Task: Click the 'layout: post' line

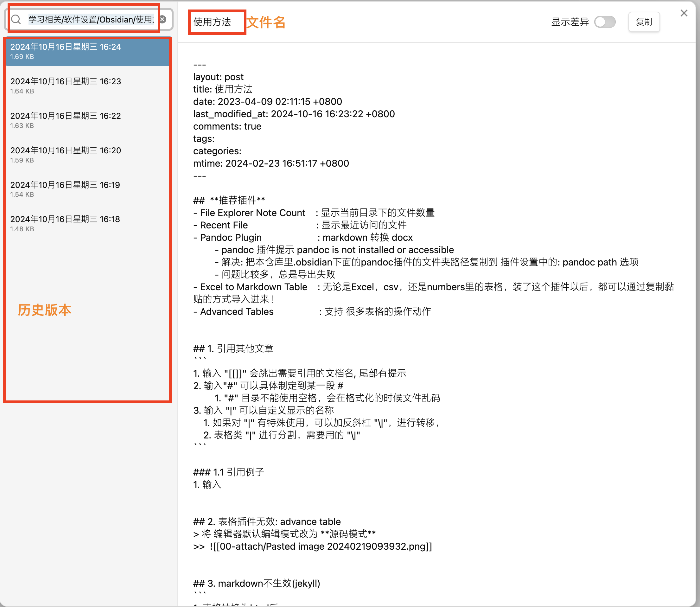Action: pyautogui.click(x=218, y=77)
